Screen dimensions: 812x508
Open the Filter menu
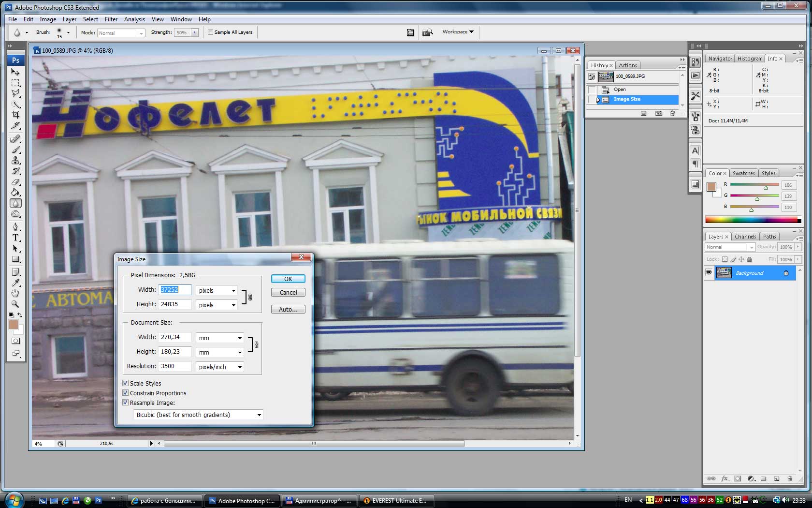pyautogui.click(x=111, y=19)
